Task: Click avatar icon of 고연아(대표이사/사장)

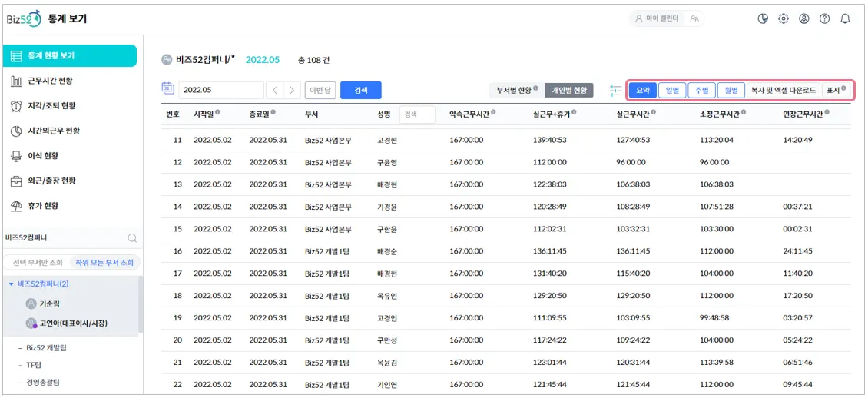Action: [x=31, y=323]
